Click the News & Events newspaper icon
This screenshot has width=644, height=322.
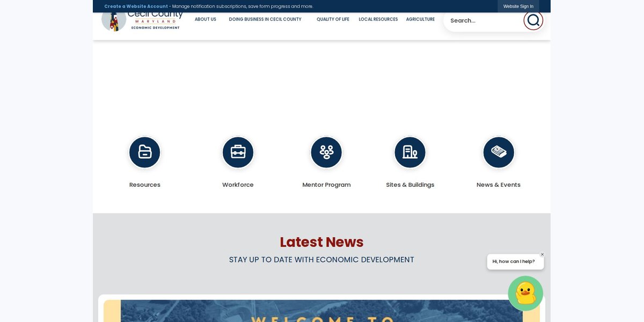(499, 152)
